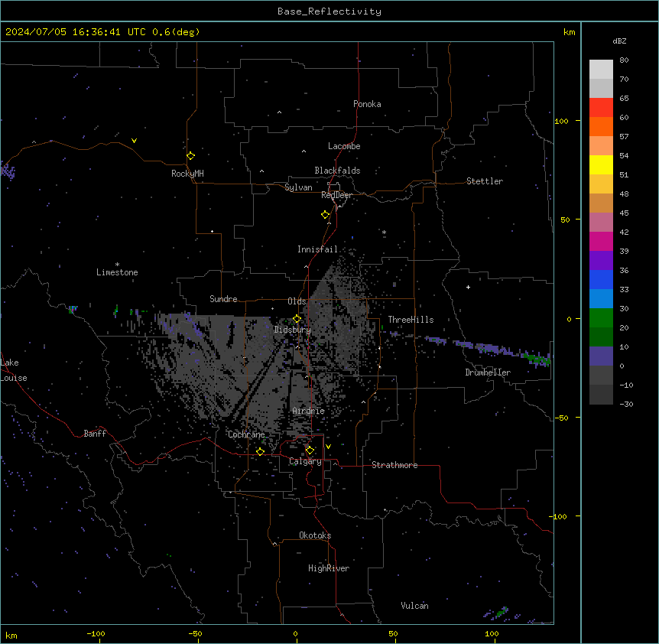
Task: Click the HighRiver town label
Action: 329,568
